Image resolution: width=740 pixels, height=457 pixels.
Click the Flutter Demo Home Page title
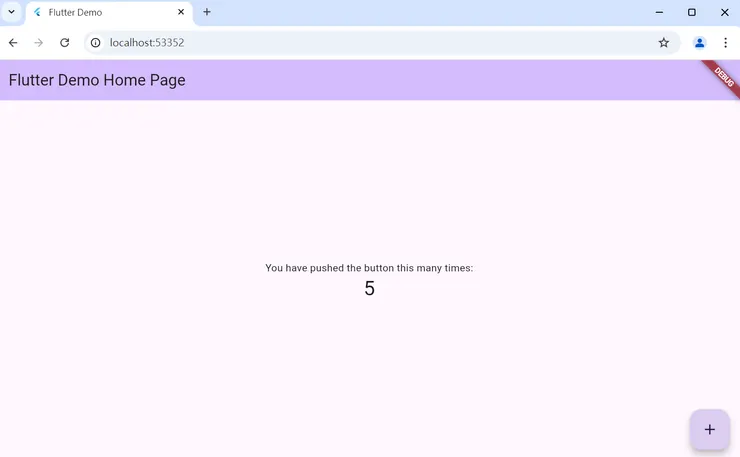tap(97, 80)
